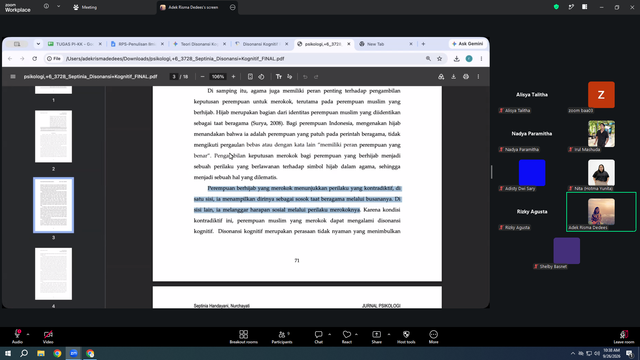This screenshot has width=640, height=360.
Task: Close the TUGAS PI-KK tab
Action: pos(100,44)
